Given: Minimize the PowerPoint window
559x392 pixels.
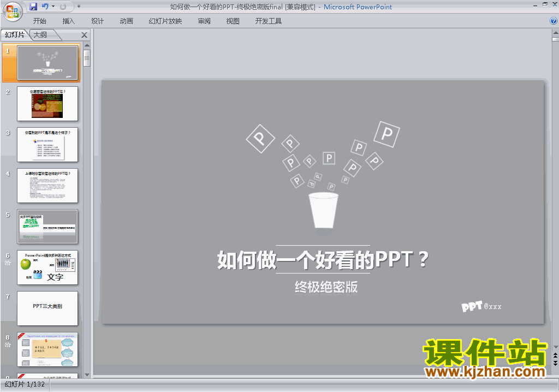Looking at the screenshot, I should point(535,5).
